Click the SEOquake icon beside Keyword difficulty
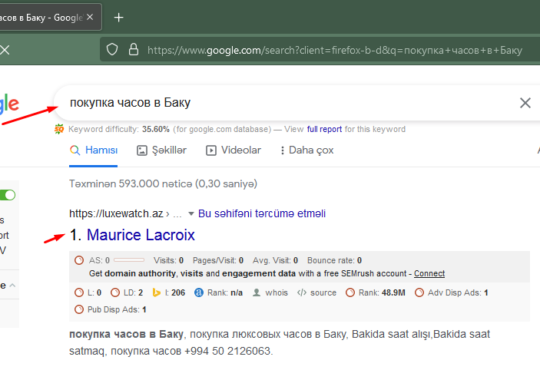This screenshot has height=370, width=540. [x=59, y=129]
